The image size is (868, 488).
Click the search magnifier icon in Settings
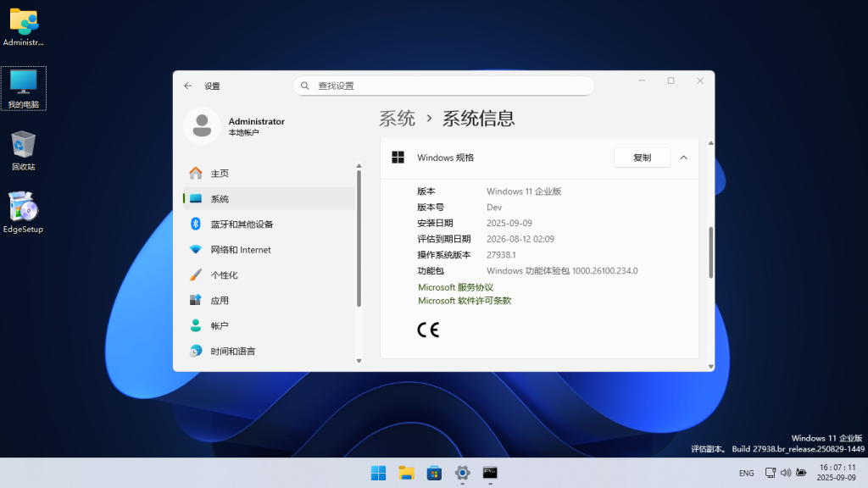point(305,86)
